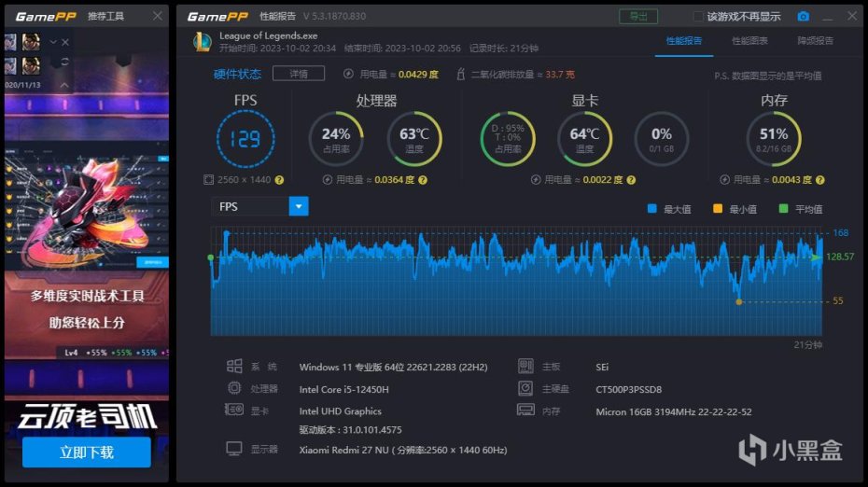Click the orange 最小值 legend swatch
The image size is (868, 487).
coord(718,209)
